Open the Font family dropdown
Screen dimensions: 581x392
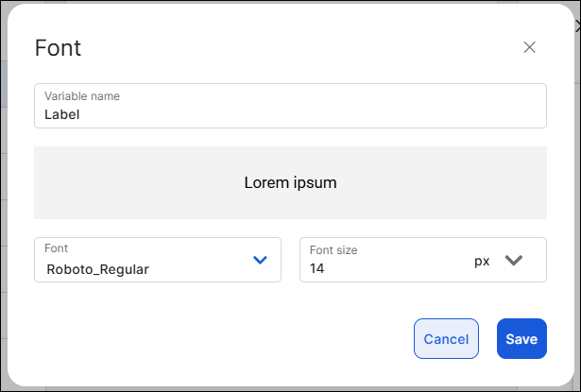point(157,260)
